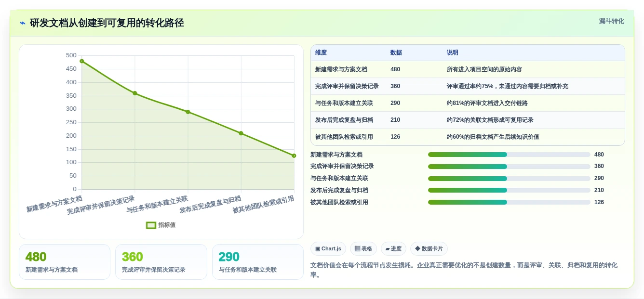Click table cell 发布后完成复盘与归档
The height and width of the screenshot is (299, 644).
click(344, 120)
